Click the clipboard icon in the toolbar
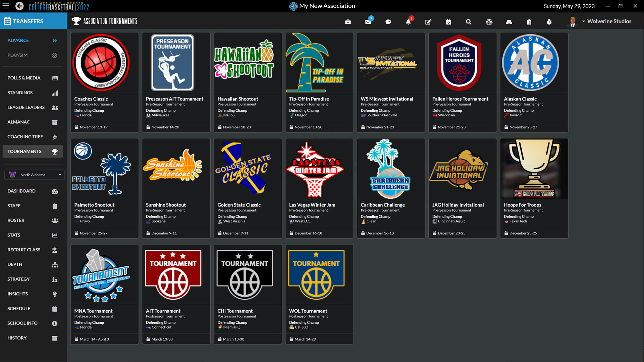This screenshot has height=362, width=644. [x=529, y=21]
